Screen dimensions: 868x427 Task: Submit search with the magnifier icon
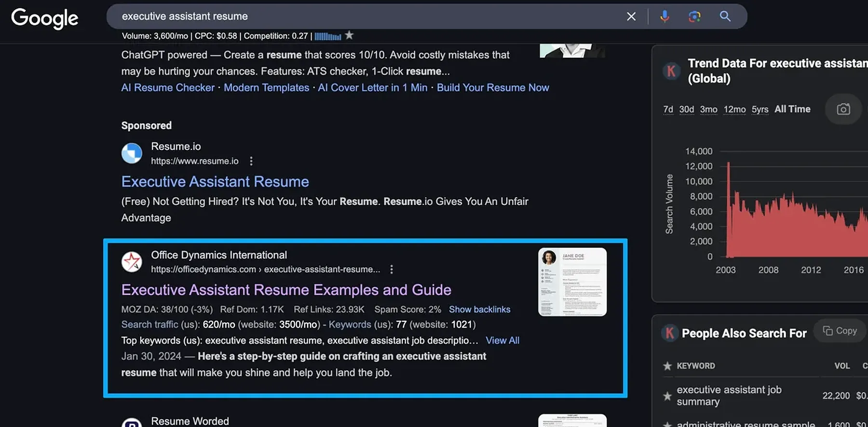click(725, 16)
